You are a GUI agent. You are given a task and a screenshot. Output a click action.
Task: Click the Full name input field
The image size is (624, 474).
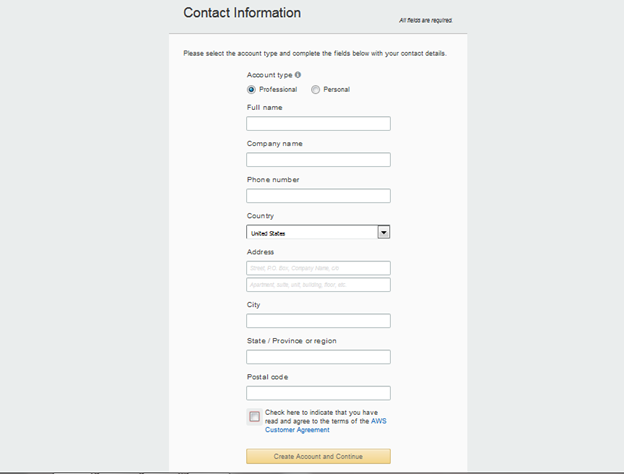tap(318, 124)
